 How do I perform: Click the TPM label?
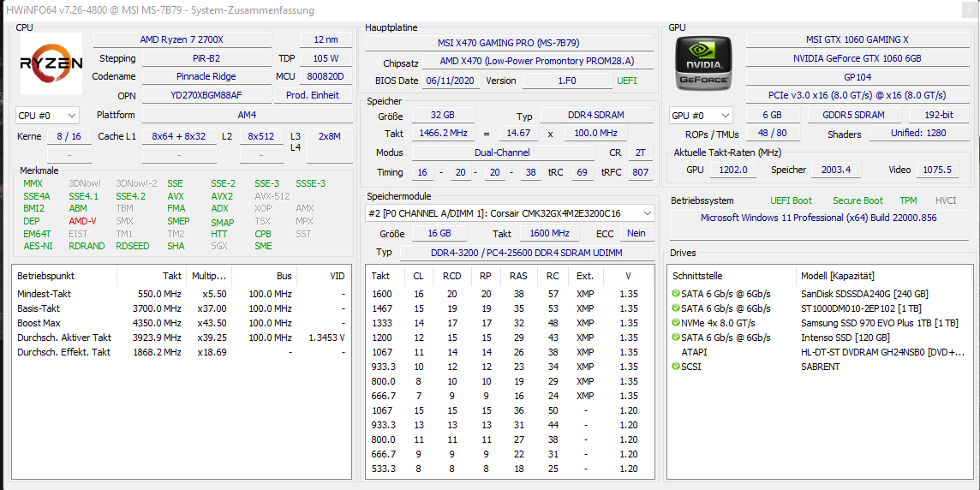pyautogui.click(x=908, y=200)
